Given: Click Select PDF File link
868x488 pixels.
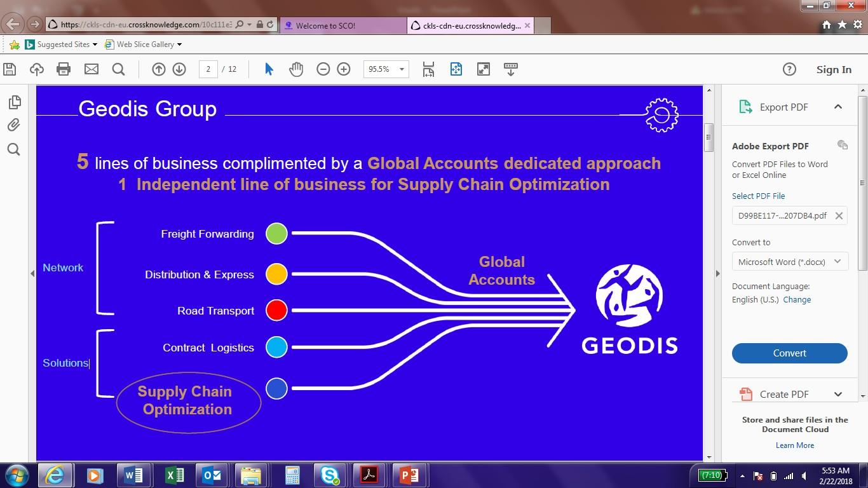Looking at the screenshot, I should pyautogui.click(x=759, y=196).
